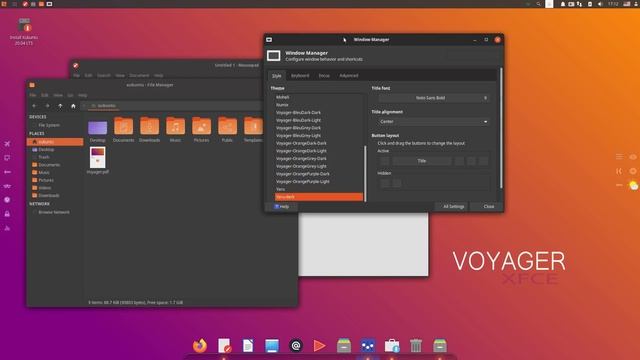Click the All Settings button
The image size is (640, 360).
click(453, 207)
